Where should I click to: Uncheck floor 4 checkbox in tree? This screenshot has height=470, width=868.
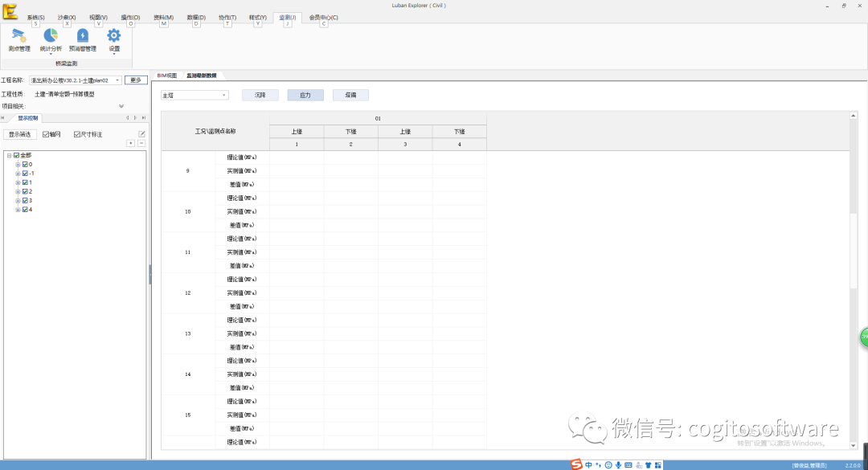pos(25,209)
